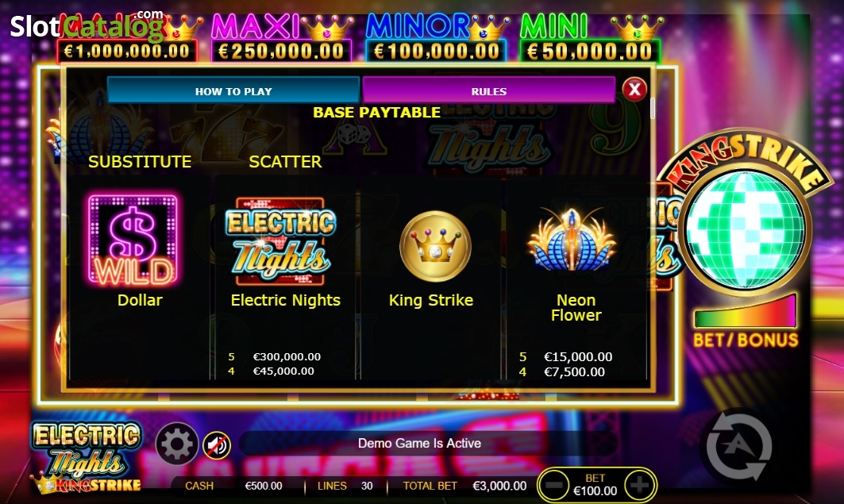The image size is (844, 504).
Task: Click the Bet/Bonus gradient meter
Action: point(746,311)
